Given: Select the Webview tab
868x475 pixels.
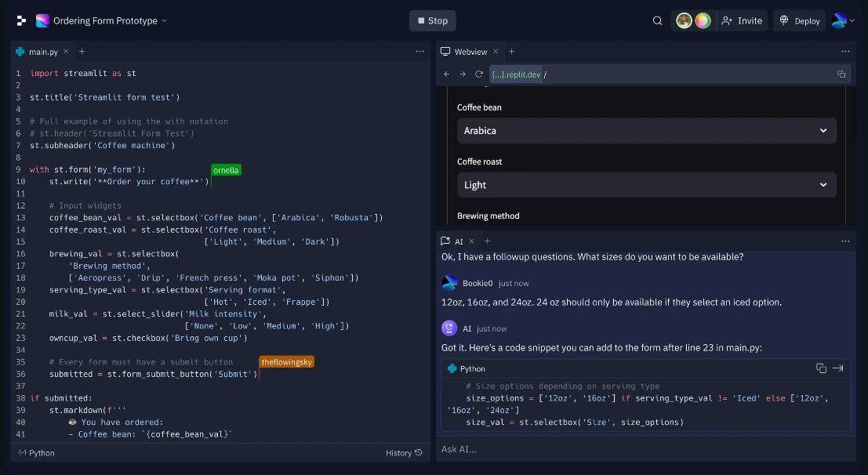Looking at the screenshot, I should click(470, 52).
